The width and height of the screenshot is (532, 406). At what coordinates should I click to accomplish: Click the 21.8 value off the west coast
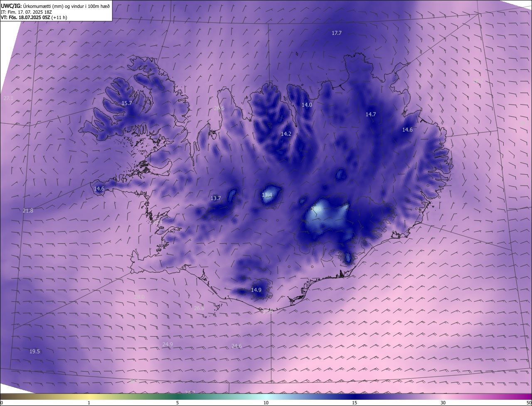[28, 211]
